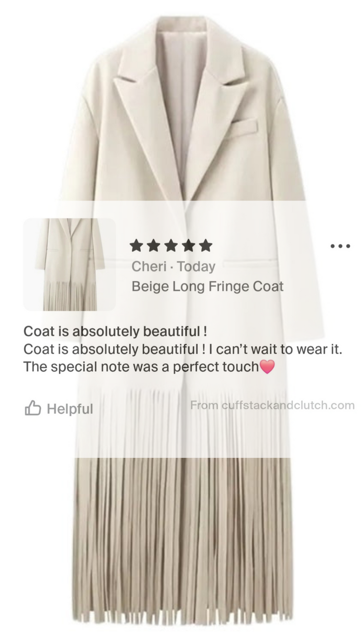
Task: Select the third rating star
Action: (x=171, y=245)
